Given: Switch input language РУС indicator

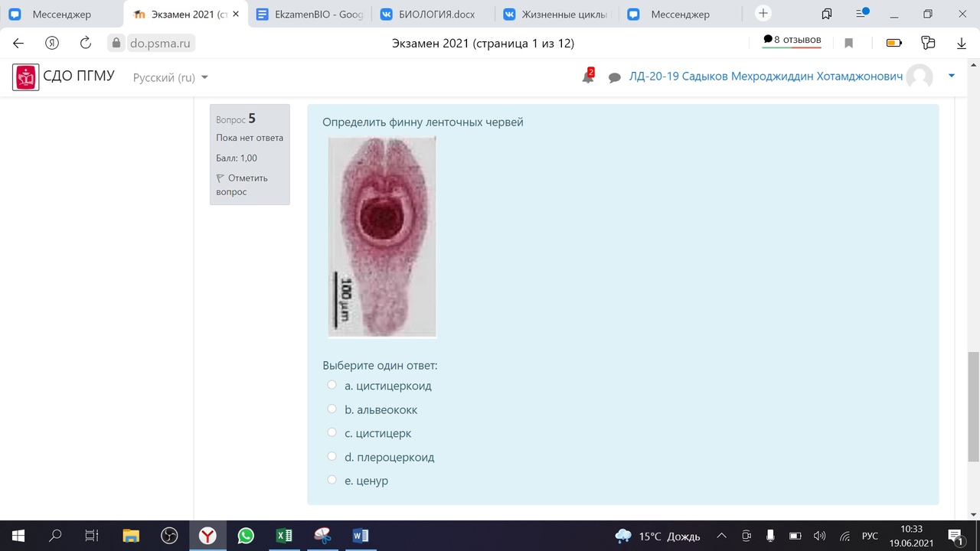Looking at the screenshot, I should (x=871, y=536).
